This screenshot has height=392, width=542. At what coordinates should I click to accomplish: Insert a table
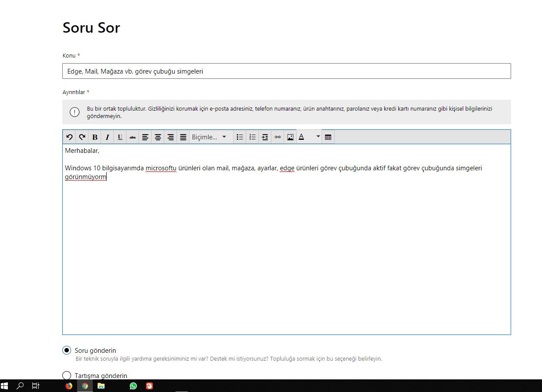328,137
